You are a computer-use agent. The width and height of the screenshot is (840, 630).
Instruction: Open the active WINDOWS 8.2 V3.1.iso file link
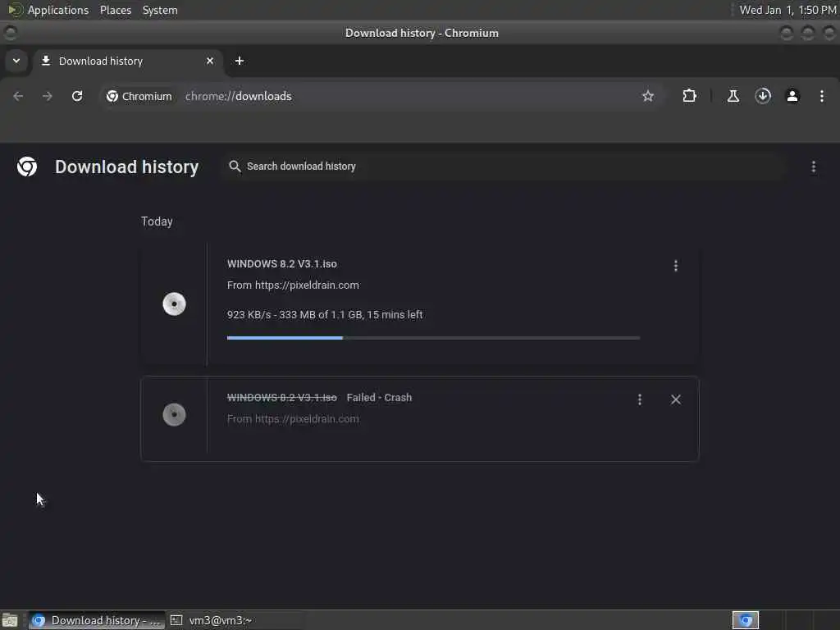[x=282, y=263]
